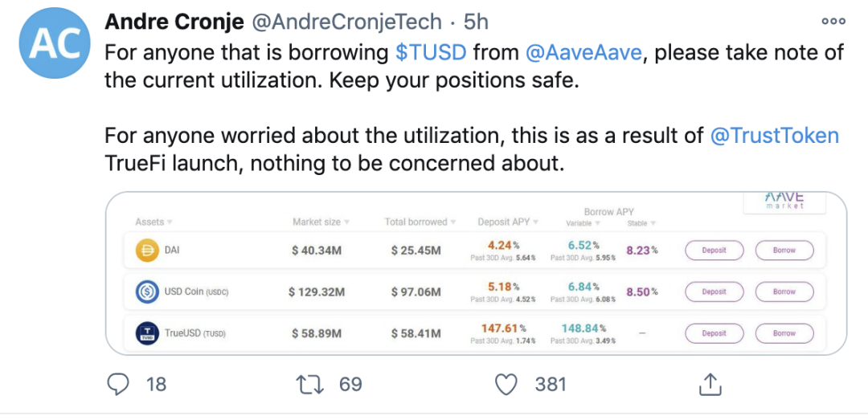This screenshot has height=420, width=868.
Task: Sort by the Deposit APY column
Action: click(x=508, y=222)
